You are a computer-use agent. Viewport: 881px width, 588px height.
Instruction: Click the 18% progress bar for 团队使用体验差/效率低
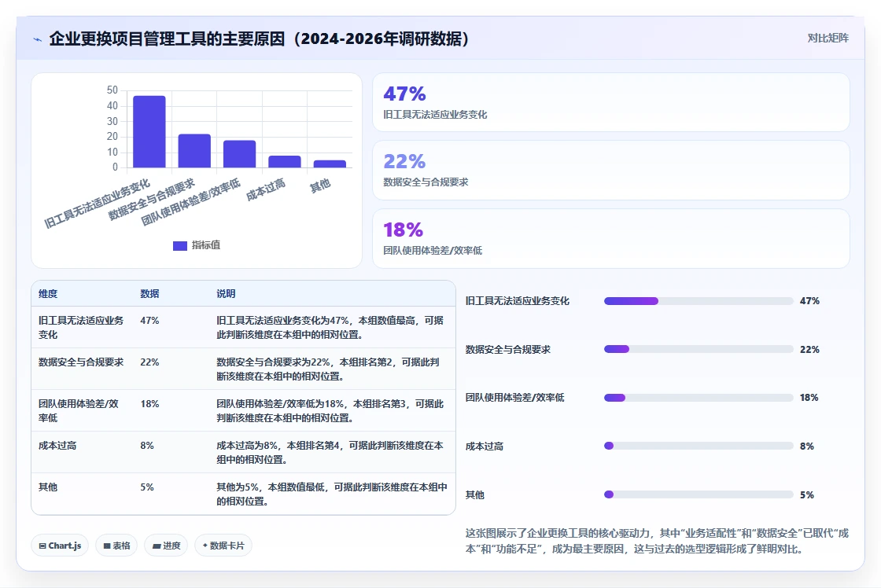[699, 398]
